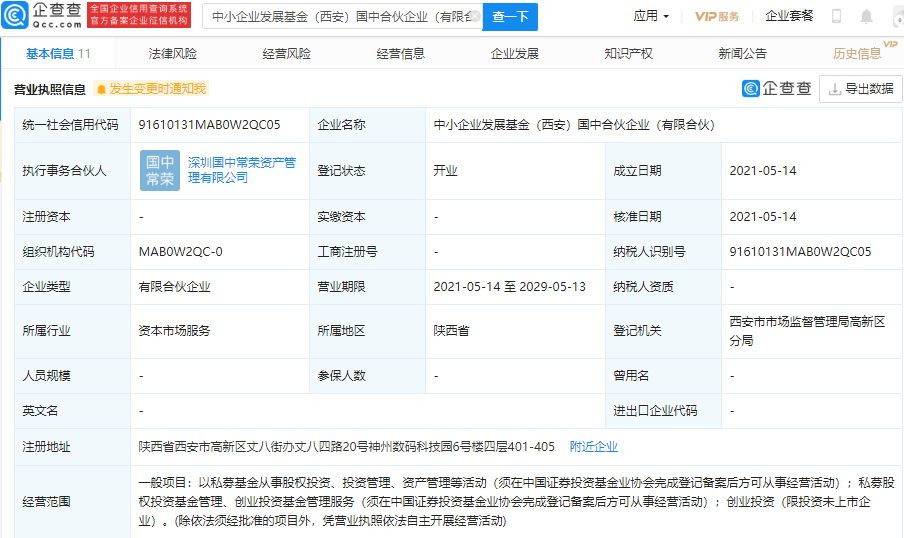Expand the 应用 dropdown menu

coord(651,16)
